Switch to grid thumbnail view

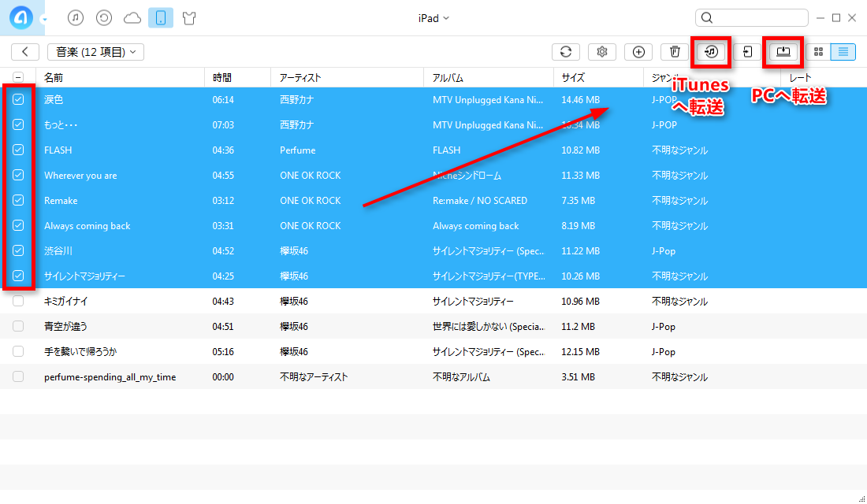click(818, 51)
